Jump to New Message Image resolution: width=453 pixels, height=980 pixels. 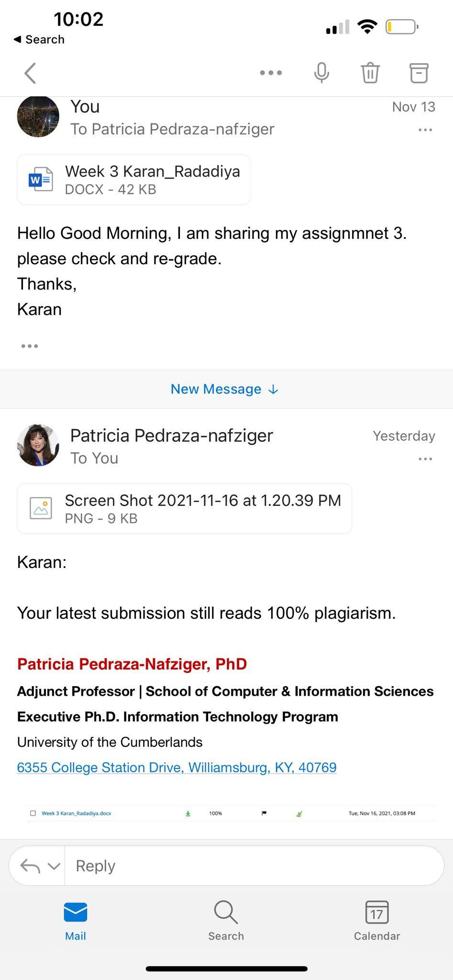tap(225, 389)
